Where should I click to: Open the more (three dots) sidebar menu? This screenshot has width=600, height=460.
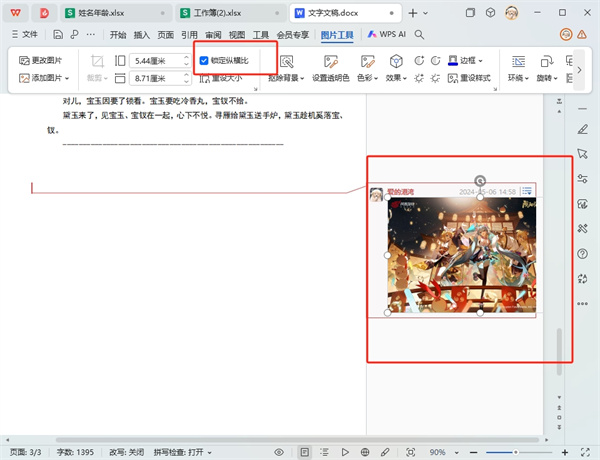(582, 303)
